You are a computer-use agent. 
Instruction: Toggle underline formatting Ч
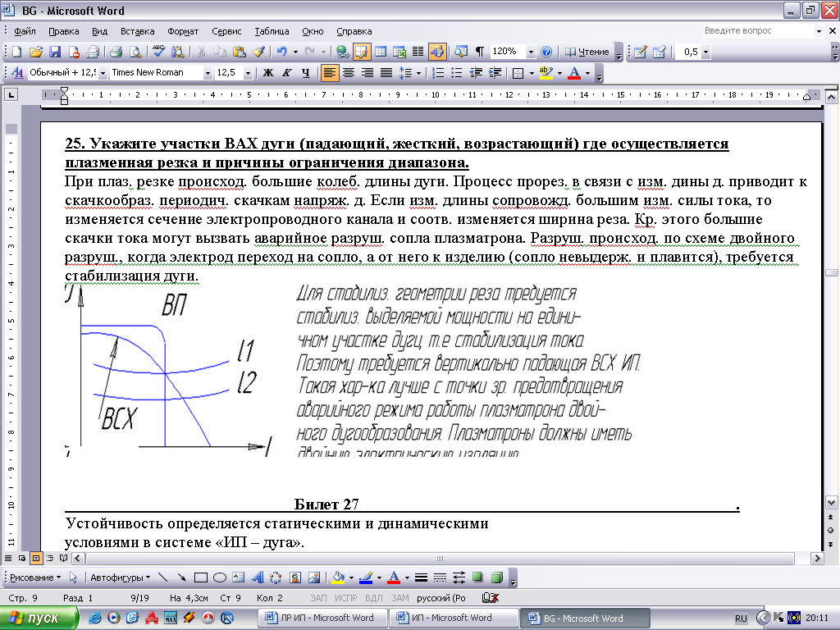coord(306,72)
